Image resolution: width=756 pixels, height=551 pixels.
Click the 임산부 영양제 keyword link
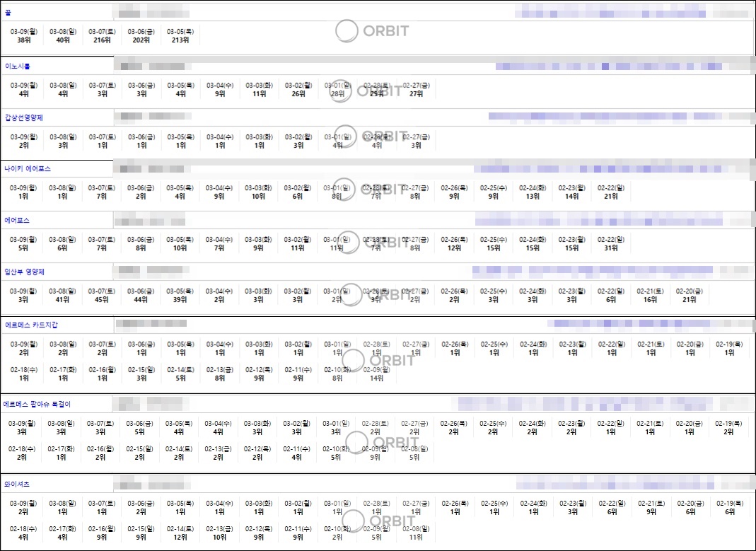(x=25, y=272)
